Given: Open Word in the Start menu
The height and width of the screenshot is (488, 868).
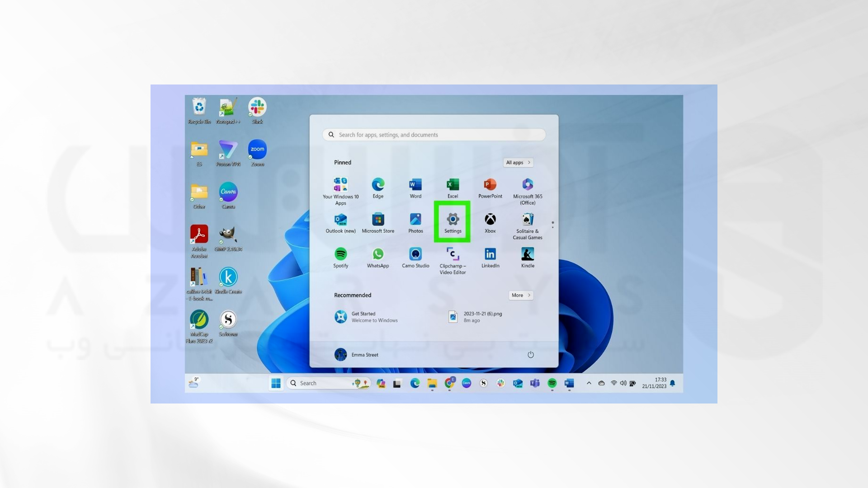Looking at the screenshot, I should coord(415,188).
